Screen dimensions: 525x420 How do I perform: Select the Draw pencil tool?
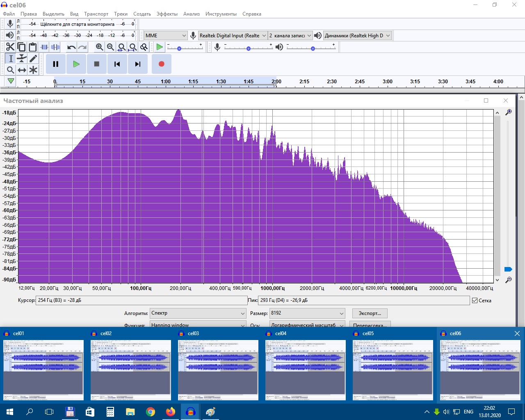tap(33, 59)
